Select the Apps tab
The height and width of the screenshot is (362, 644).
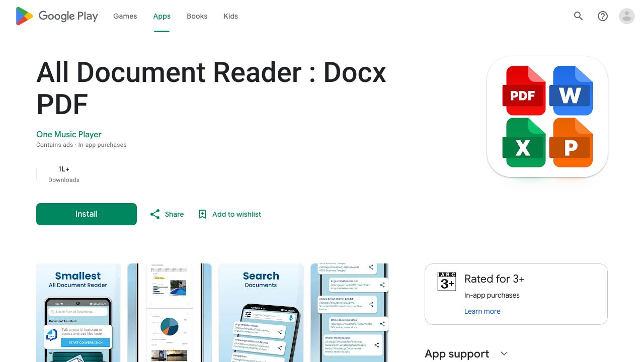click(162, 16)
